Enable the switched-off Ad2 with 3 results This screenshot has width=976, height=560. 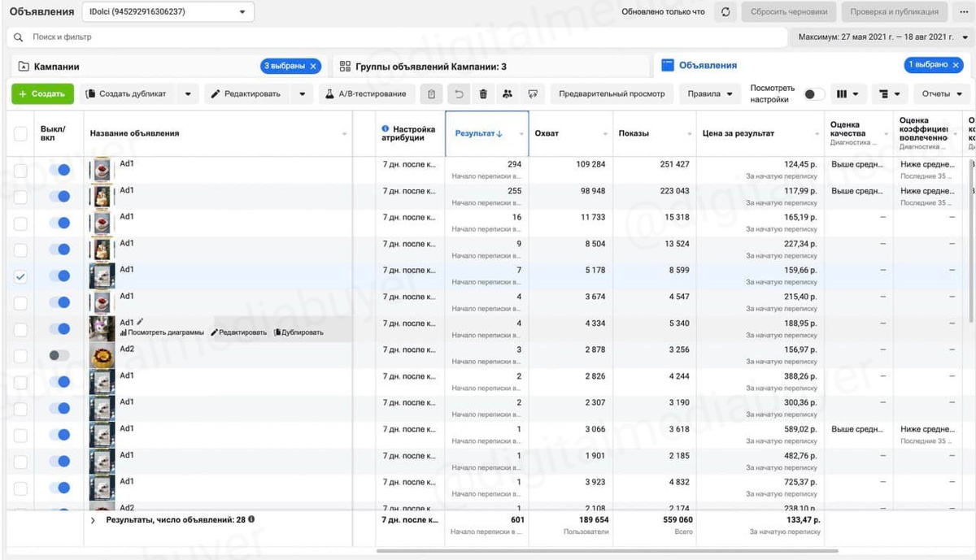tap(59, 355)
